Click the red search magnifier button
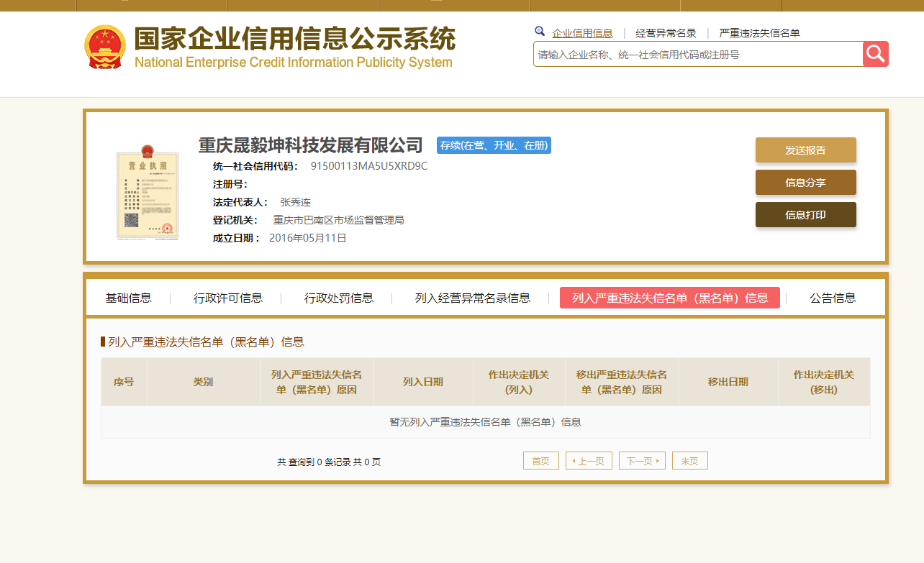Viewport: 924px width, 563px height. click(x=876, y=54)
